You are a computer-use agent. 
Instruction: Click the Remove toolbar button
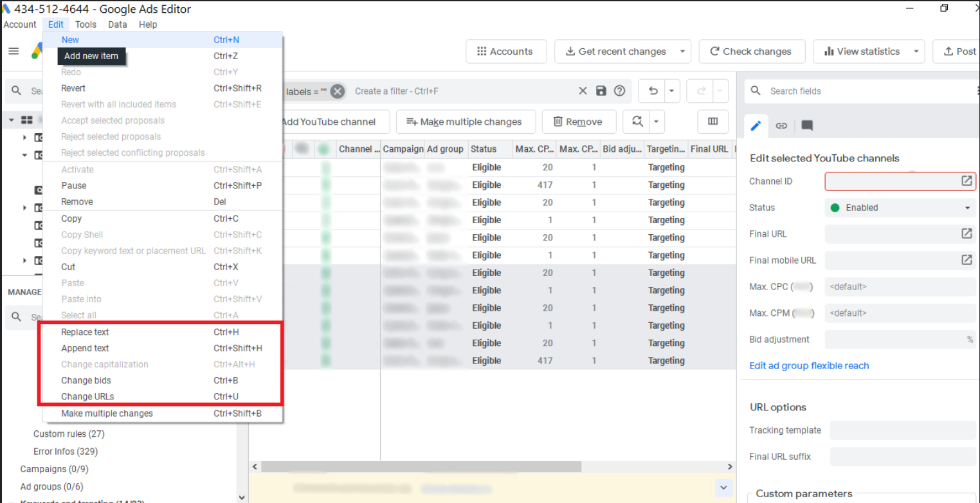click(579, 122)
